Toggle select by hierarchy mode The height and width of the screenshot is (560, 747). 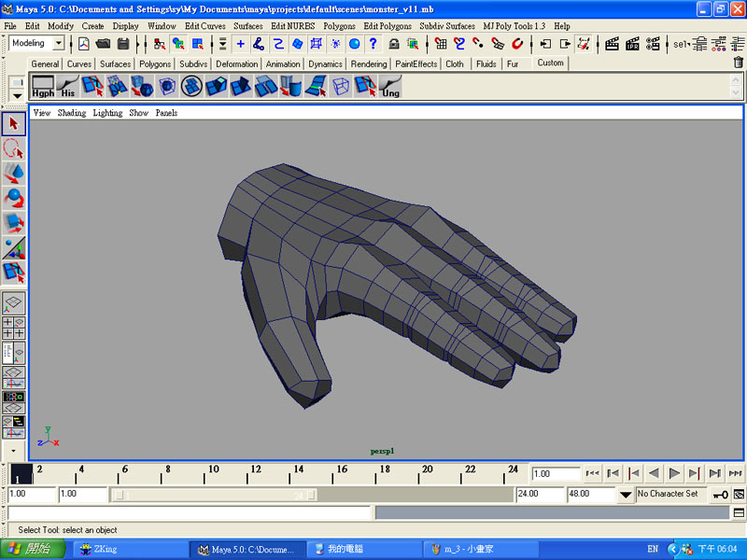pyautogui.click(x=159, y=44)
